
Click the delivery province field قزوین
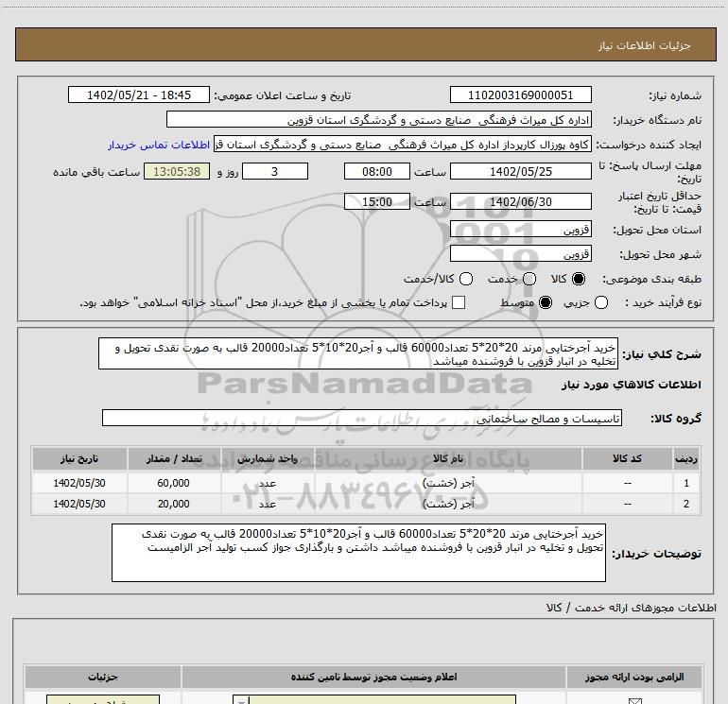(520, 230)
